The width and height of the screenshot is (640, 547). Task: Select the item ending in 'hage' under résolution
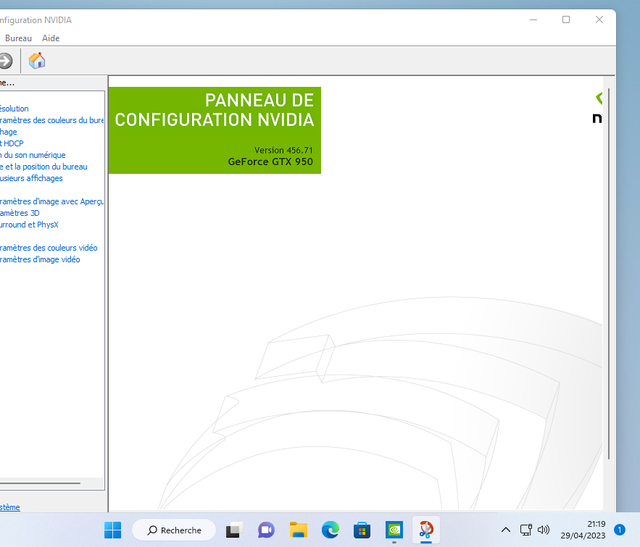pyautogui.click(x=9, y=132)
